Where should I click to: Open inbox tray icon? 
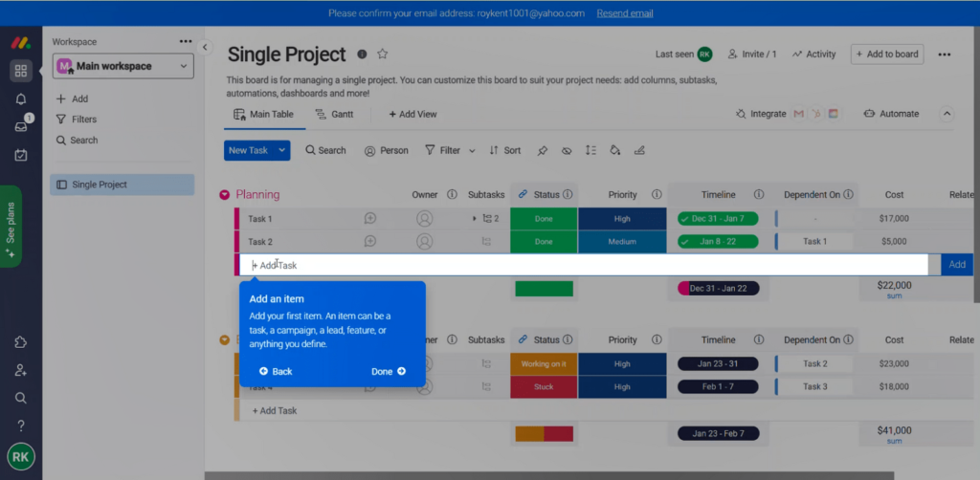(x=21, y=127)
